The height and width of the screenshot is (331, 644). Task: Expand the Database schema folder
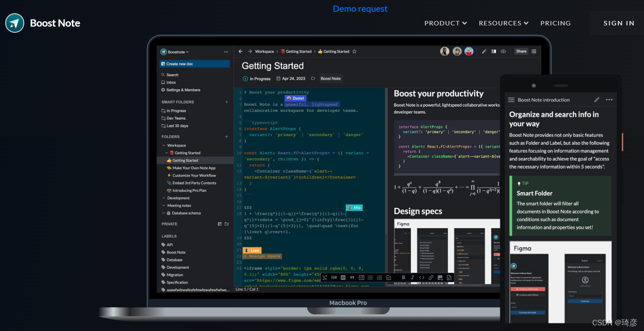(x=164, y=213)
